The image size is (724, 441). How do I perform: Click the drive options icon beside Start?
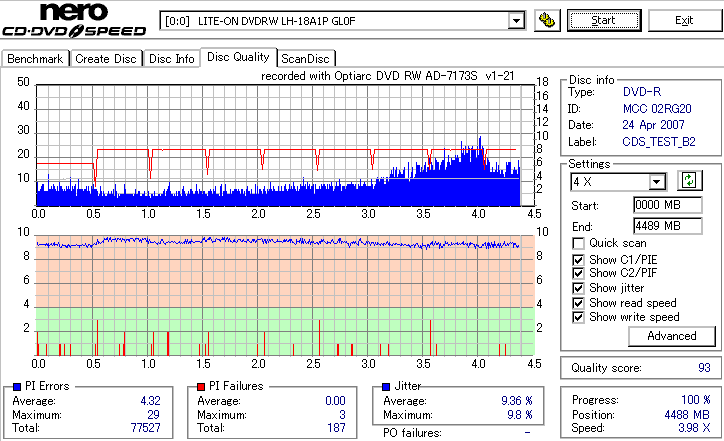coord(547,21)
